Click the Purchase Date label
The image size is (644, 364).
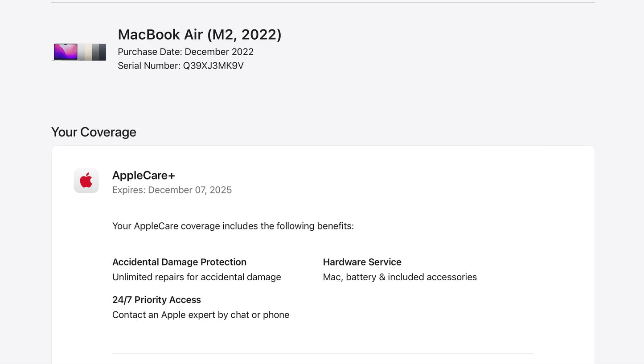(x=150, y=52)
